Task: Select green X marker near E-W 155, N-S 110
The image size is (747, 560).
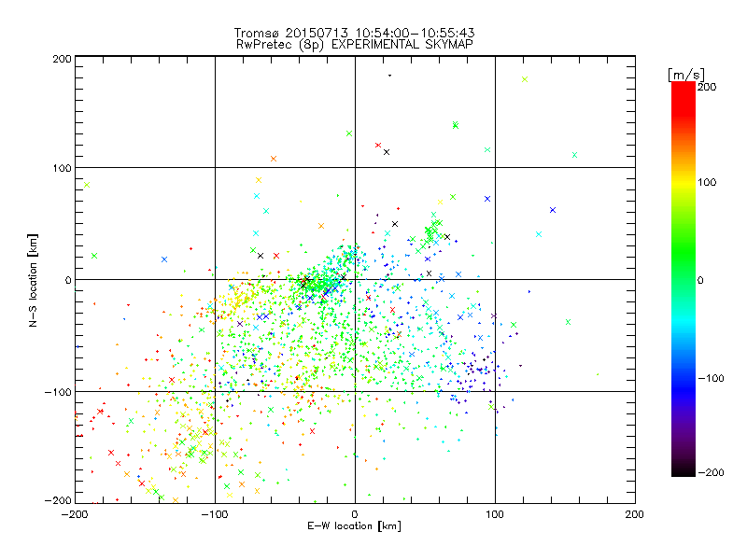Action: pos(574,155)
